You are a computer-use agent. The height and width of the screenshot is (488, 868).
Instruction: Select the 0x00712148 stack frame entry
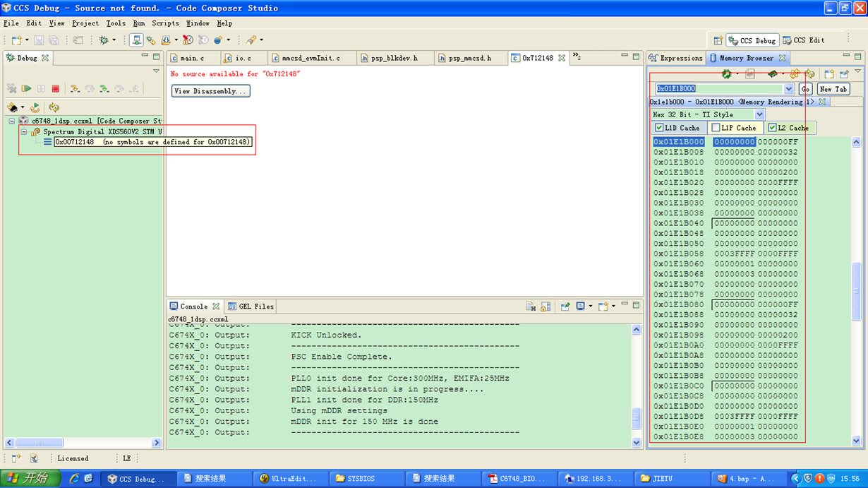click(x=153, y=142)
